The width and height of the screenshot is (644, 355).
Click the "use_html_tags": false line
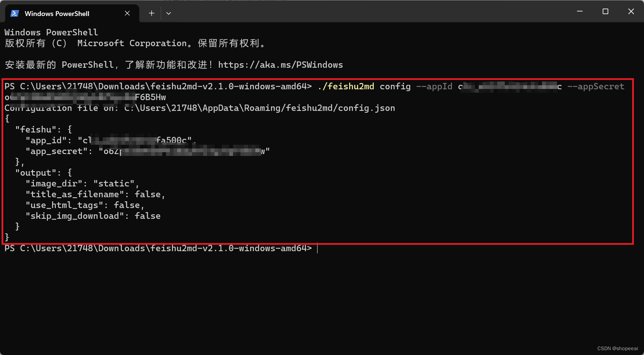(x=85, y=205)
